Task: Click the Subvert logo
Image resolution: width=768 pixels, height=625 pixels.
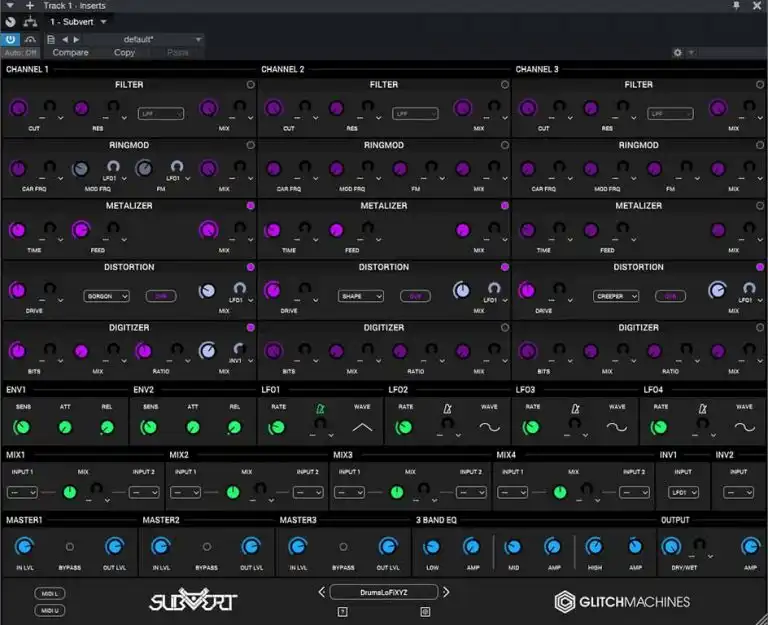Action: (x=193, y=600)
